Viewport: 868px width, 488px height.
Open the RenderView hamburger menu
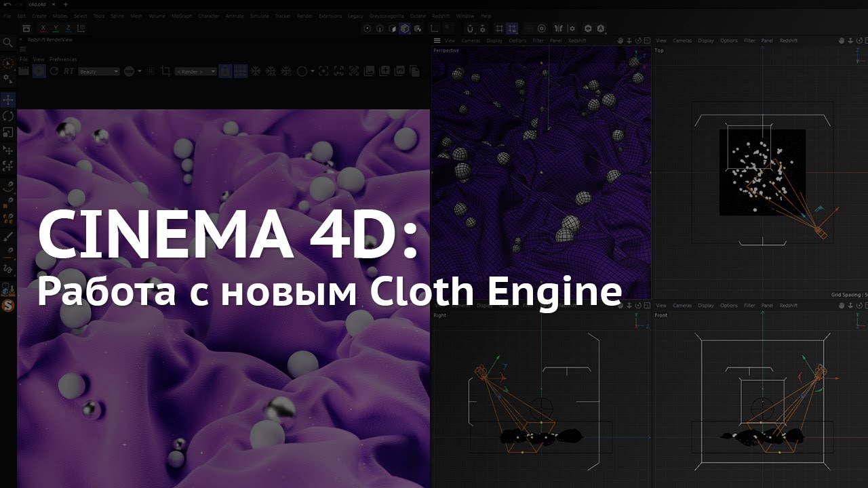point(22,49)
